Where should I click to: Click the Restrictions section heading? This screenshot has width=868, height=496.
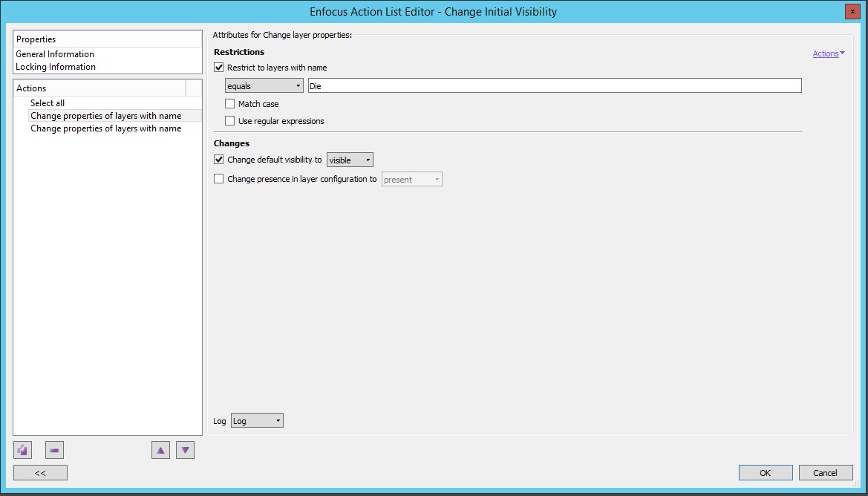(239, 52)
